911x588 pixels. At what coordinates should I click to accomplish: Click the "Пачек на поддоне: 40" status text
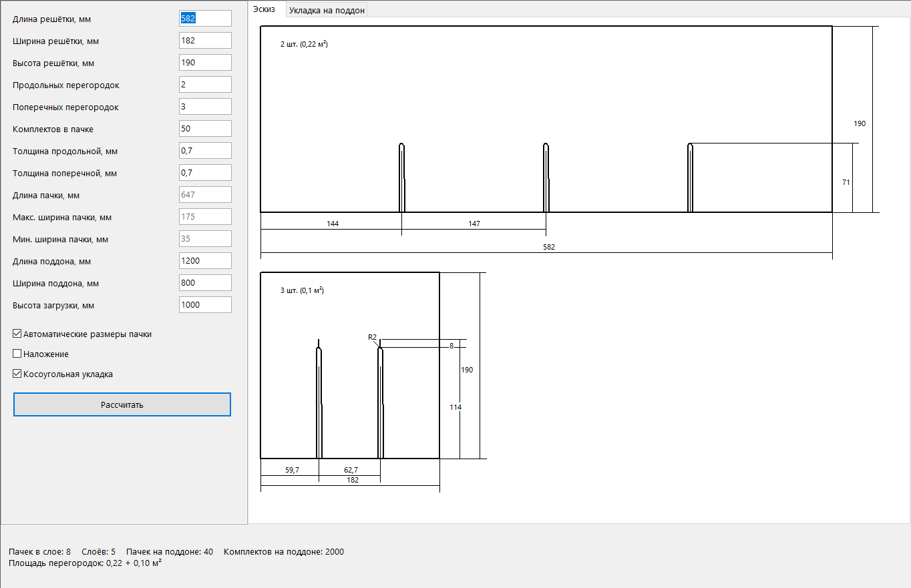(170, 552)
